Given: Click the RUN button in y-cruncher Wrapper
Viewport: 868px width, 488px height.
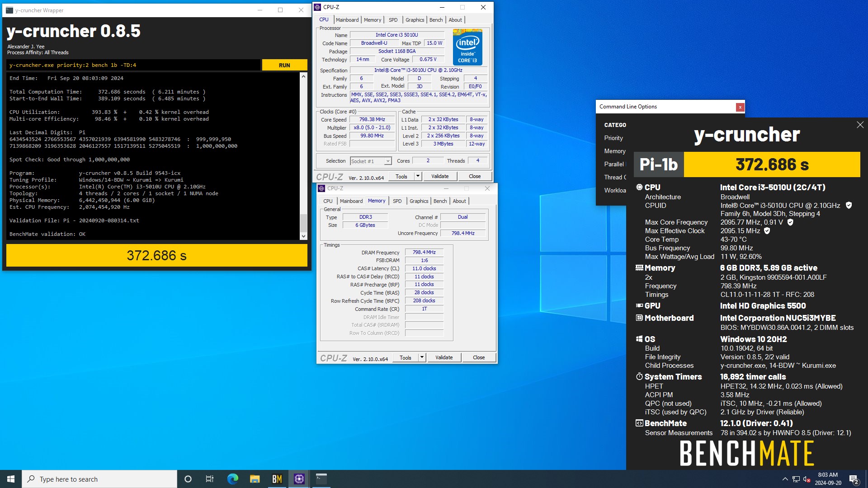Looking at the screenshot, I should pos(284,65).
